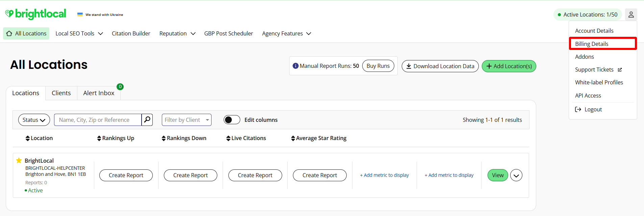Create Report under Rankings Down

pyautogui.click(x=191, y=175)
